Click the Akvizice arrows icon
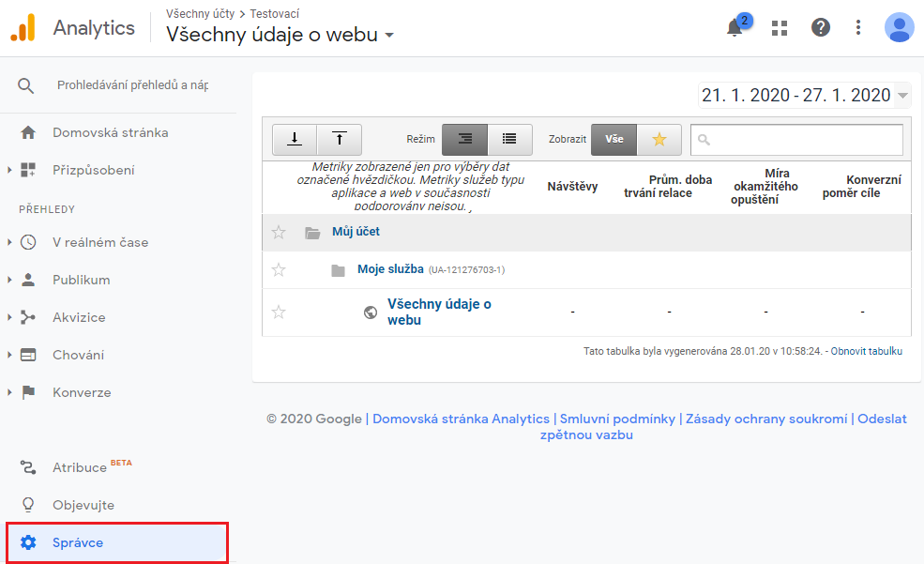The width and height of the screenshot is (924, 564). (28, 317)
